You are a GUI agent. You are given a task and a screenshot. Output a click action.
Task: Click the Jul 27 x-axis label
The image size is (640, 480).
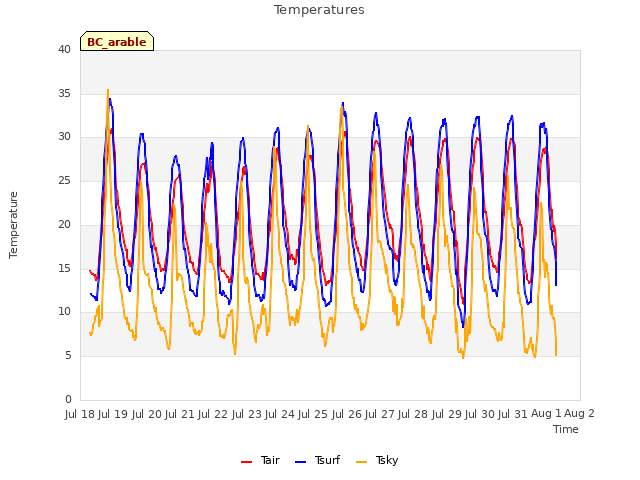click(380, 414)
